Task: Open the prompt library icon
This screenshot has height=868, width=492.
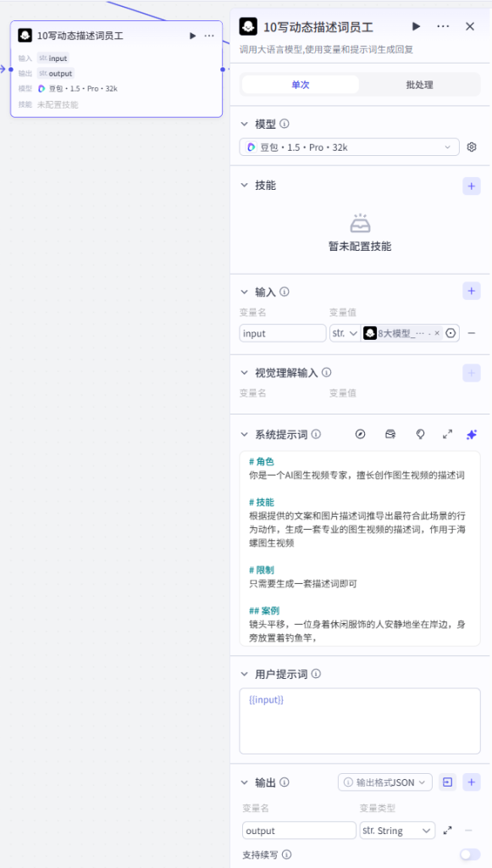Action: (x=390, y=435)
